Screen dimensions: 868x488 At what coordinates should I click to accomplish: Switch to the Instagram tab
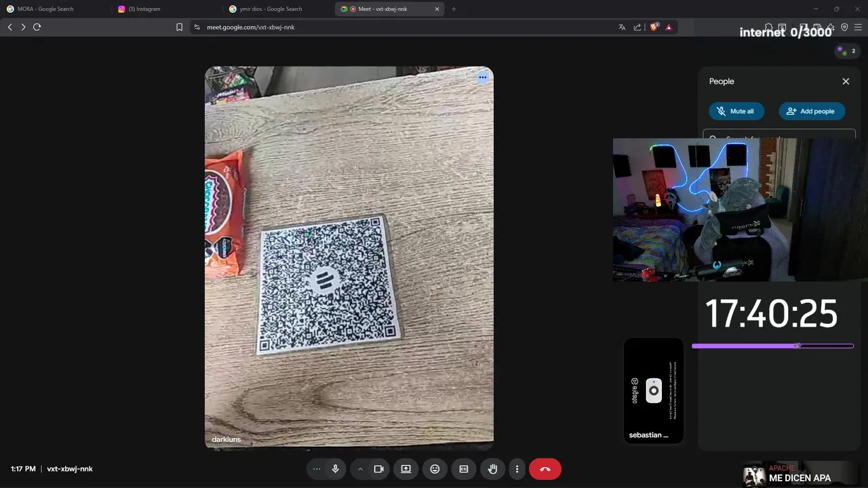(166, 9)
